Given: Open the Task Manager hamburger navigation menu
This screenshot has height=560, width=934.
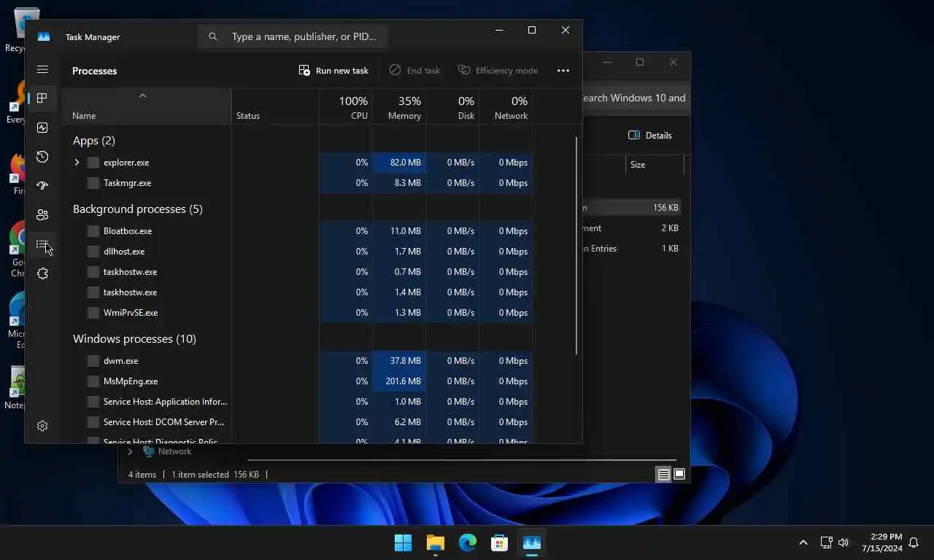Looking at the screenshot, I should click(42, 69).
